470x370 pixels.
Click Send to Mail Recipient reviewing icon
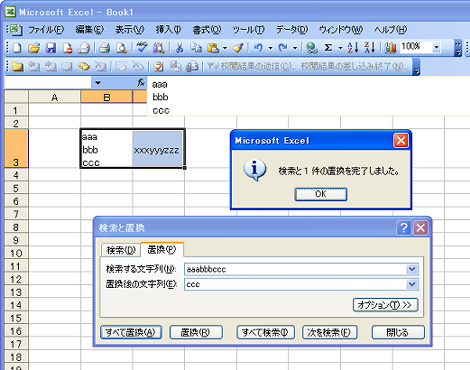tap(192, 66)
